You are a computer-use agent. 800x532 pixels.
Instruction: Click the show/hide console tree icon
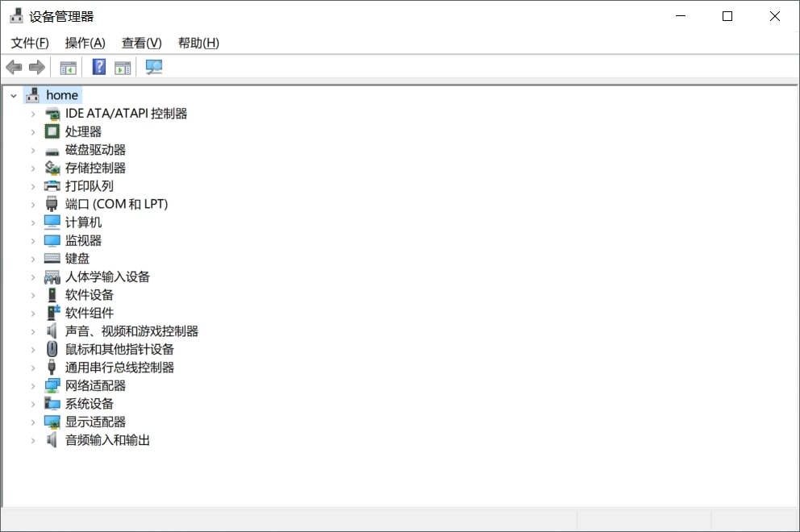[x=68, y=67]
